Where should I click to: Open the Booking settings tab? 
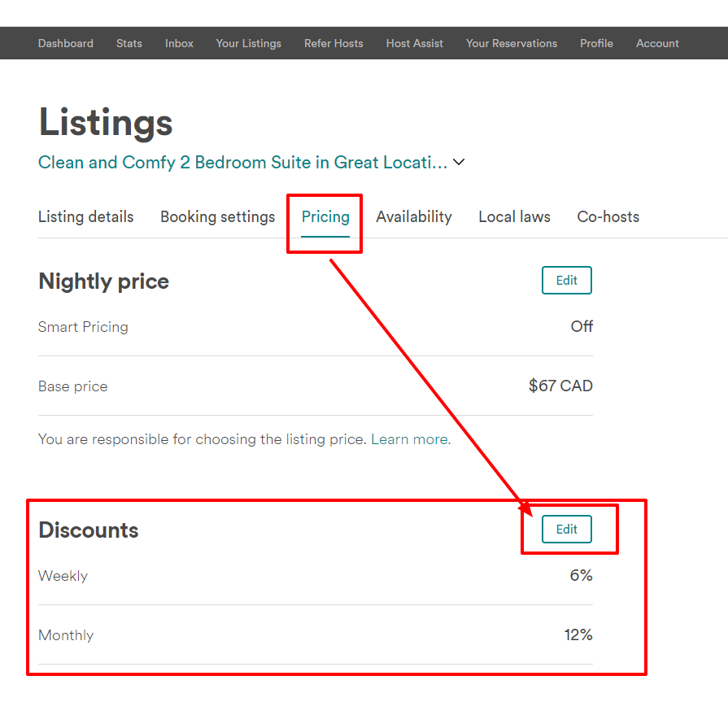pos(217,216)
